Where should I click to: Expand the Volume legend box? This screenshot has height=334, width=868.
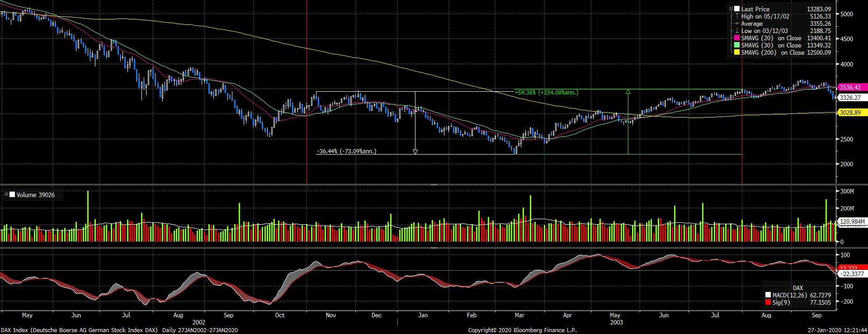(x=6, y=195)
